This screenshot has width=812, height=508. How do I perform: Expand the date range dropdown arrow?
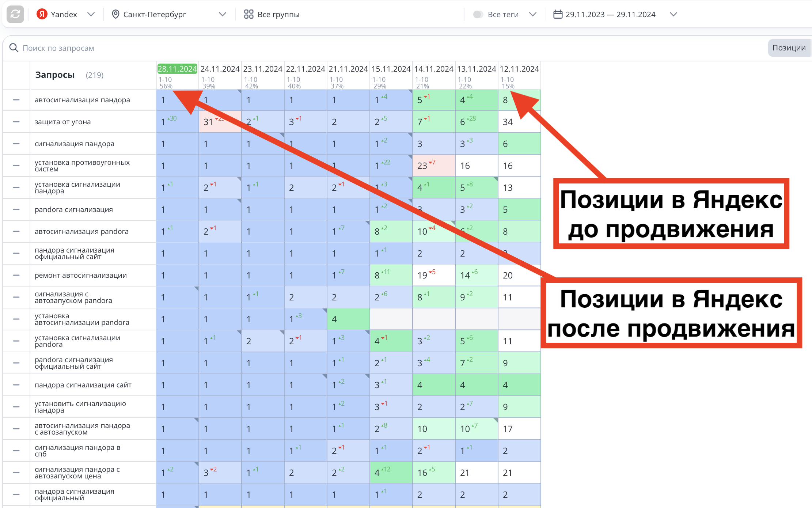pyautogui.click(x=673, y=14)
